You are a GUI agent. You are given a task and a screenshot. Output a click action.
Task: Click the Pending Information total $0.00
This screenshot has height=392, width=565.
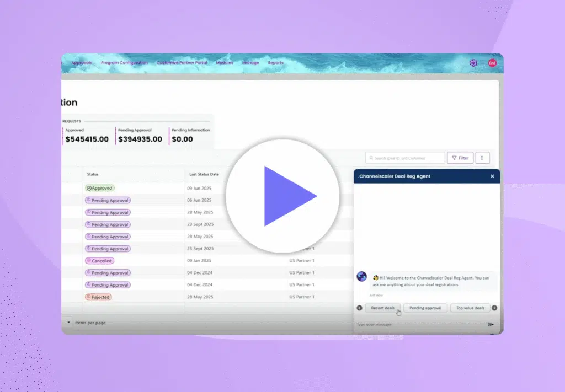(x=182, y=139)
